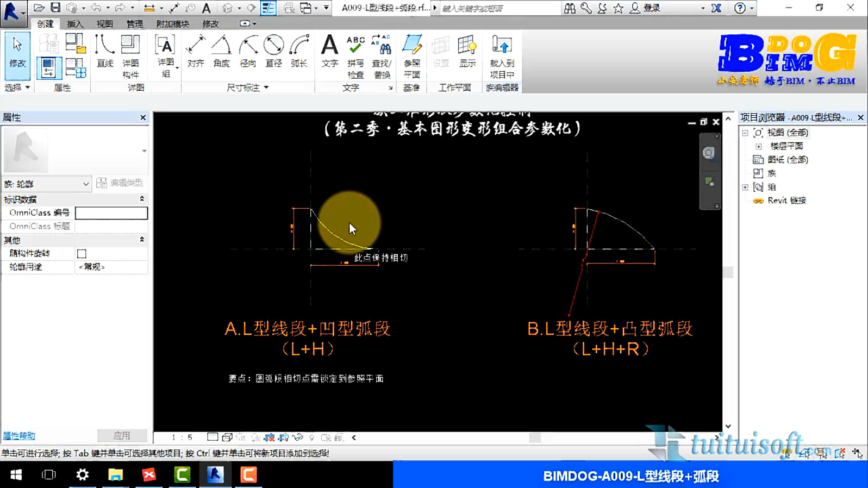Image resolution: width=868 pixels, height=488 pixels.
Task: Open File Explorer from taskbar
Action: pyautogui.click(x=116, y=475)
